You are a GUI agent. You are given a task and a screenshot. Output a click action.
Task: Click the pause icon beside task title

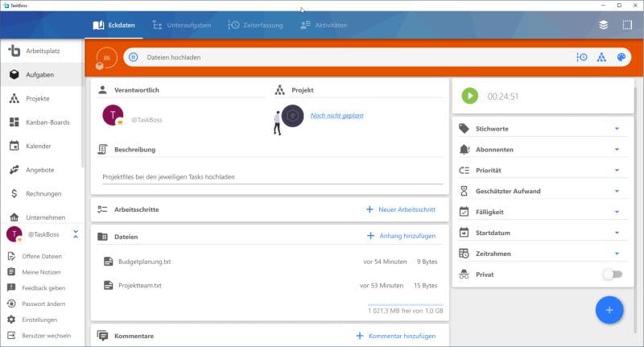pyautogui.click(x=134, y=57)
